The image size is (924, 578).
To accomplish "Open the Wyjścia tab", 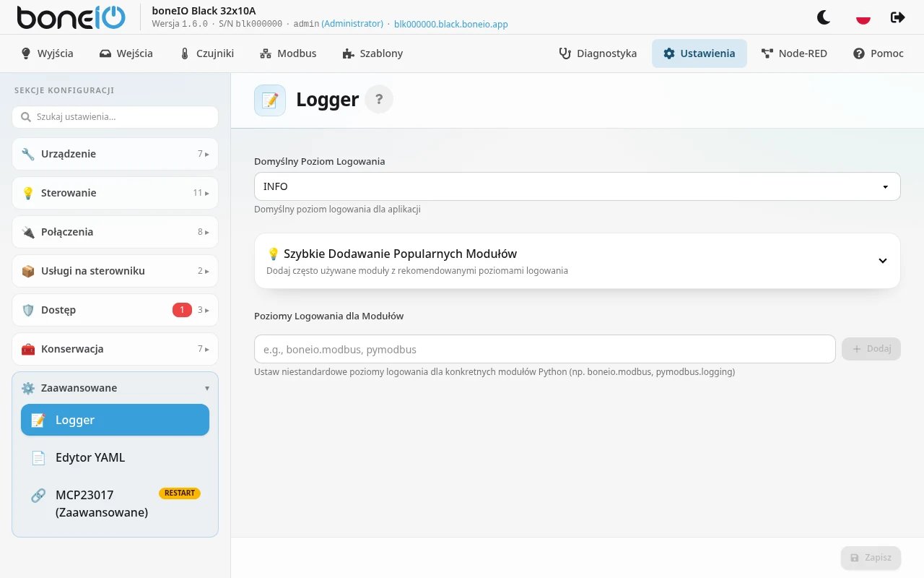I will [x=47, y=53].
